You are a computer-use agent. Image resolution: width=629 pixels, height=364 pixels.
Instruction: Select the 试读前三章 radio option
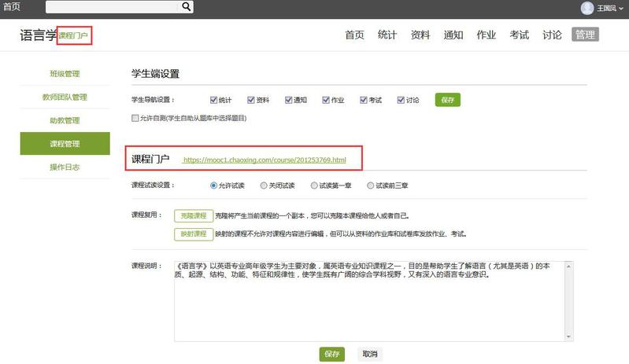[x=370, y=186]
